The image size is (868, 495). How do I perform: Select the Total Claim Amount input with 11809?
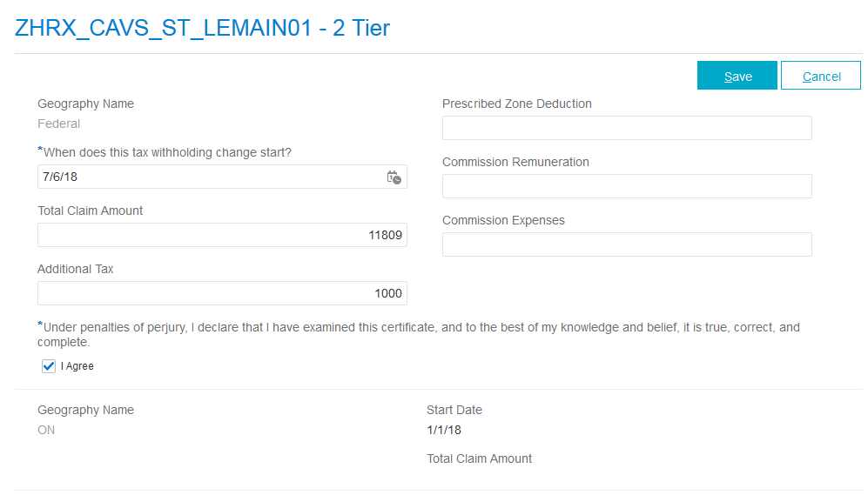pos(222,235)
